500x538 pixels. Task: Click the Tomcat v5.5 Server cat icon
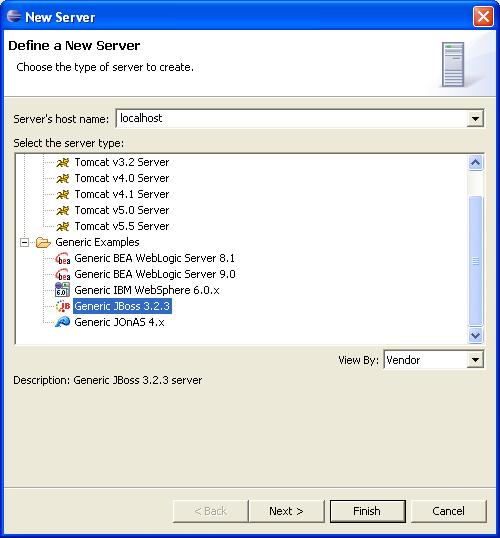coord(63,226)
